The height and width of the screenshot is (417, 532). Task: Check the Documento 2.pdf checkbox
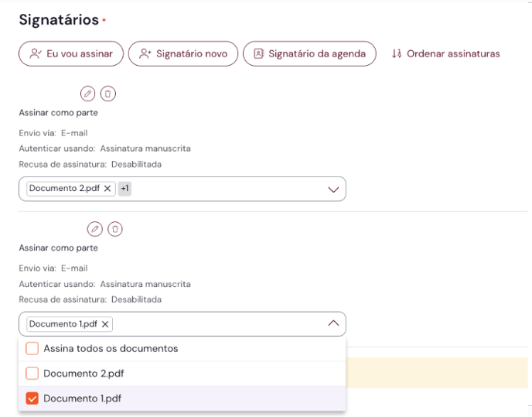(x=32, y=374)
